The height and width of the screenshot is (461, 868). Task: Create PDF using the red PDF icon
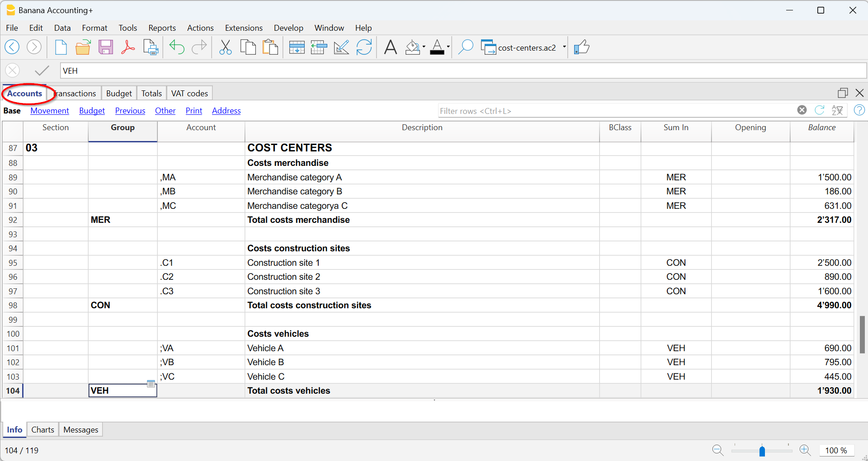pos(128,47)
